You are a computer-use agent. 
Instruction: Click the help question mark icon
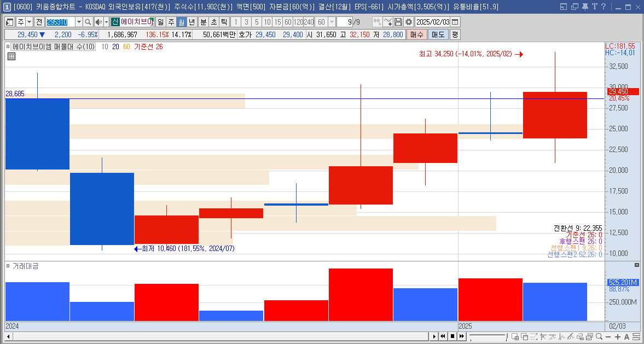tap(603, 7)
